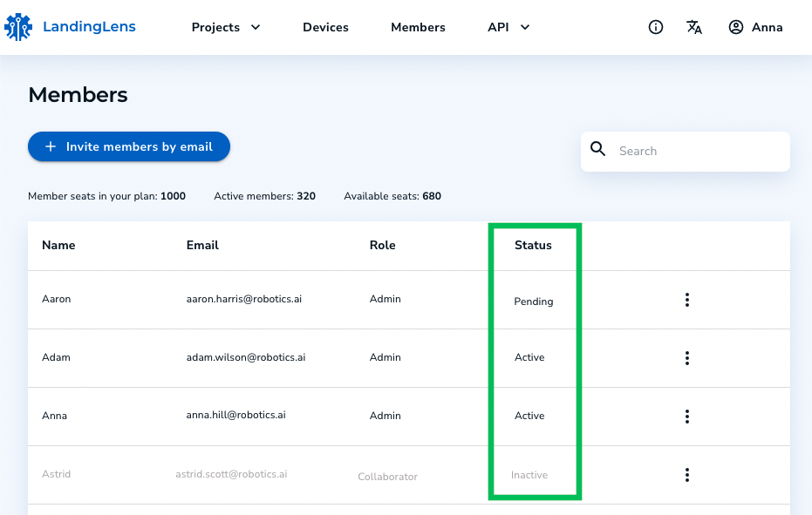Image resolution: width=812 pixels, height=515 pixels.
Task: Click the Member seats in your plan text
Action: tap(106, 196)
